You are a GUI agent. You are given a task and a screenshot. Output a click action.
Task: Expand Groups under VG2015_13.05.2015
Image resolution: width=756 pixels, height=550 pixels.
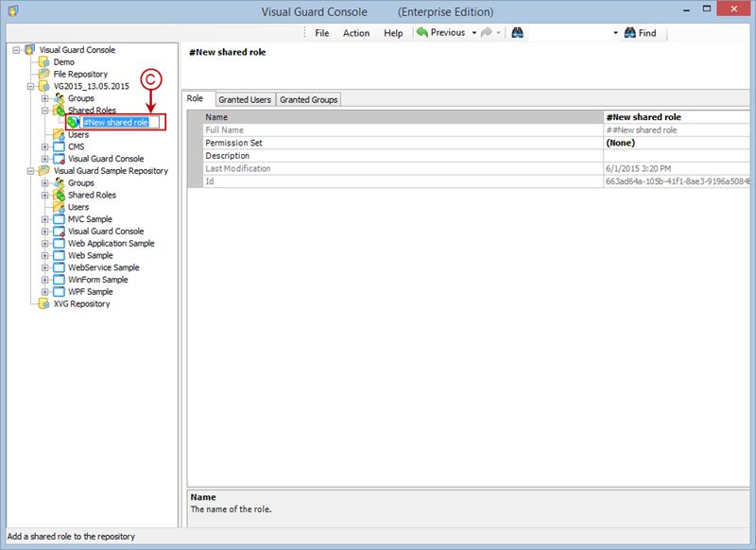[x=44, y=98]
